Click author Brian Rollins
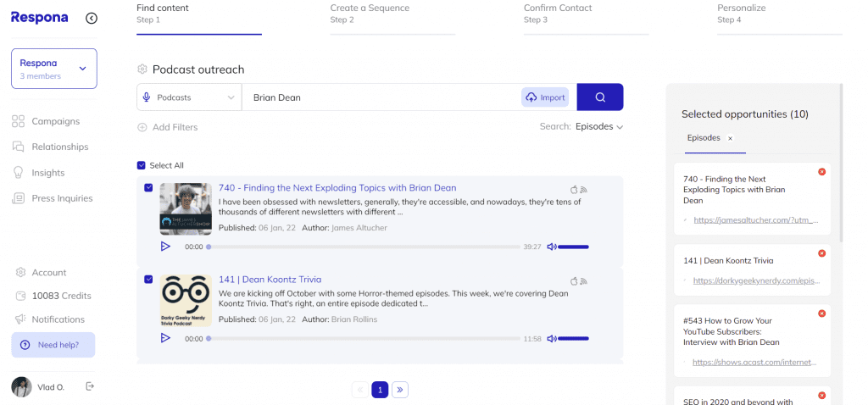 (355, 319)
